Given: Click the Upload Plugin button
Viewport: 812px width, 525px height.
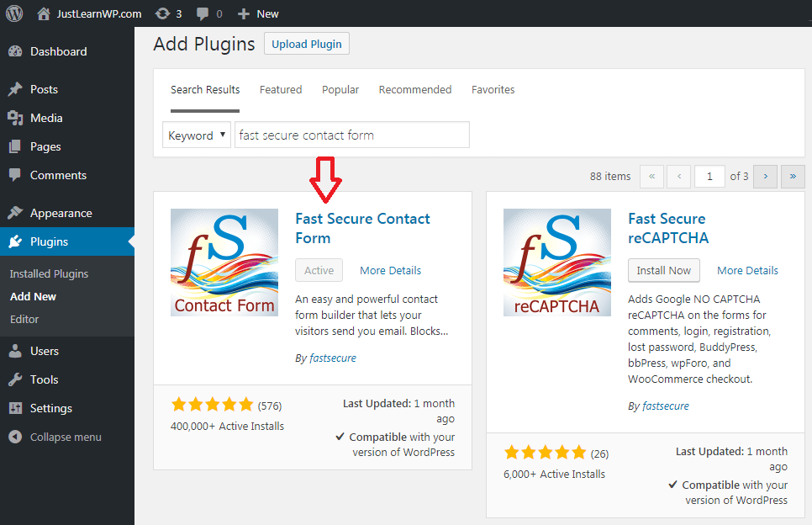Looking at the screenshot, I should [307, 44].
